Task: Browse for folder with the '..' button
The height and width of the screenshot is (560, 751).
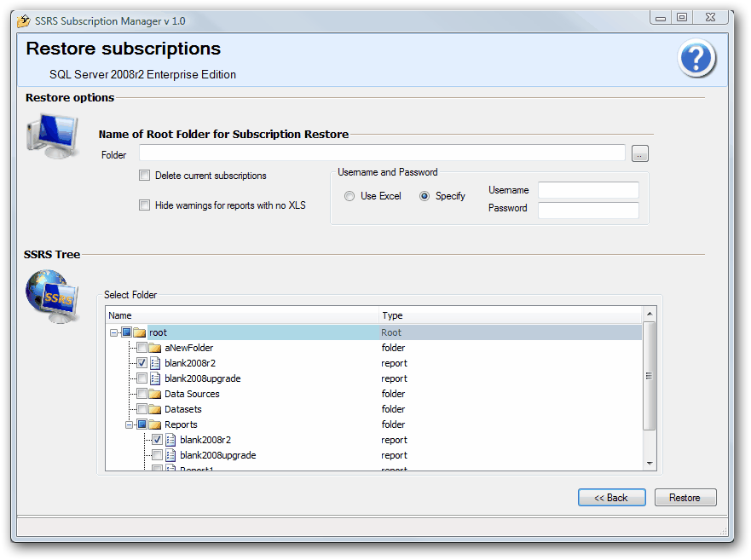Action: [x=640, y=153]
